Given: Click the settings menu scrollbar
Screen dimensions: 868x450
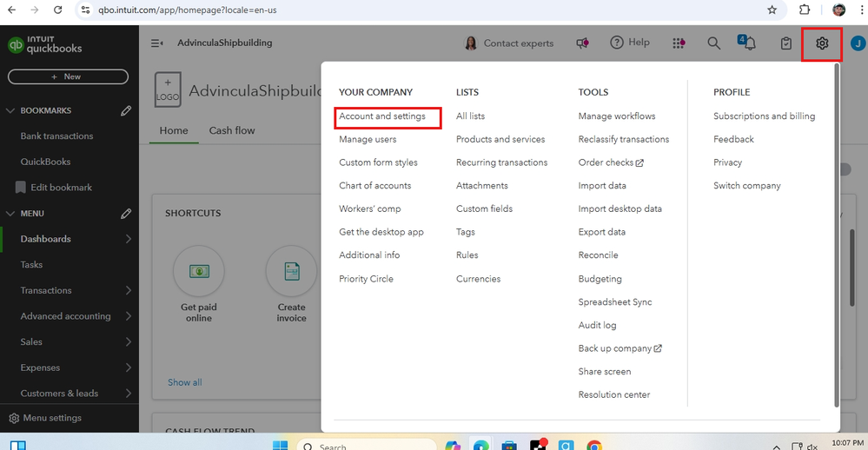Looking at the screenshot, I should 837,235.
